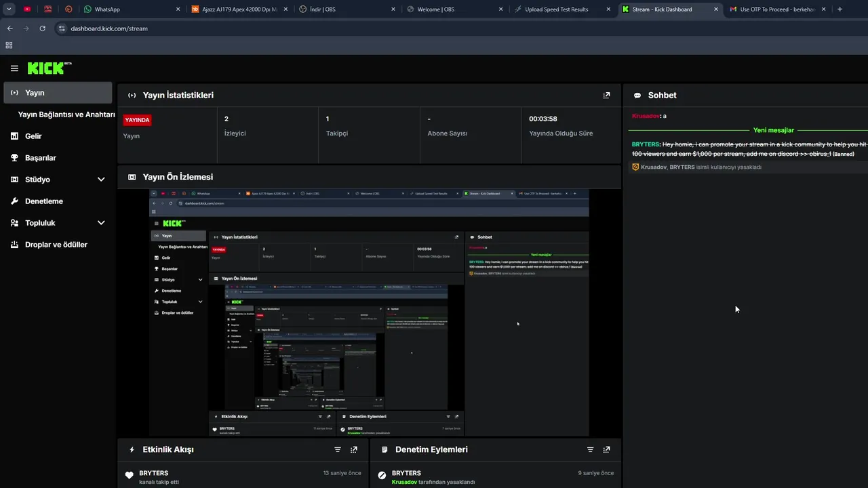The height and width of the screenshot is (488, 868).
Task: Click the 00:03:58 stream duration value
Action: pos(543,119)
